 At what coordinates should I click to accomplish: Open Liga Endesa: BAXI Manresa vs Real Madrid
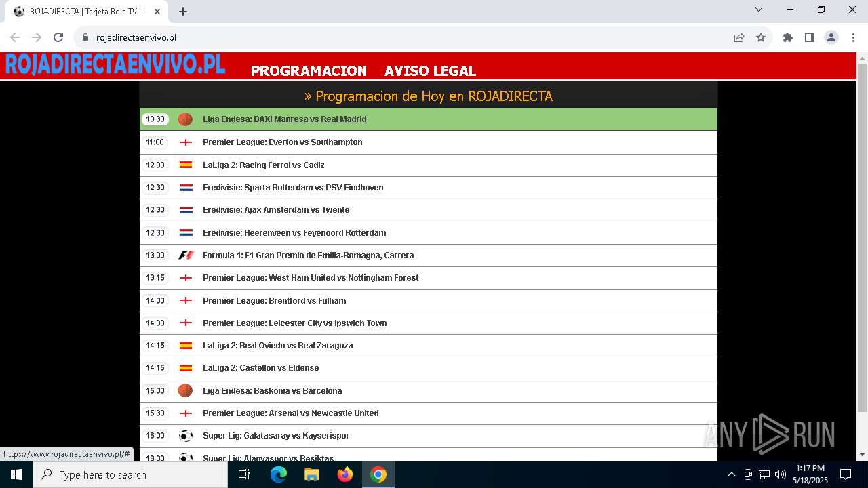pyautogui.click(x=284, y=119)
